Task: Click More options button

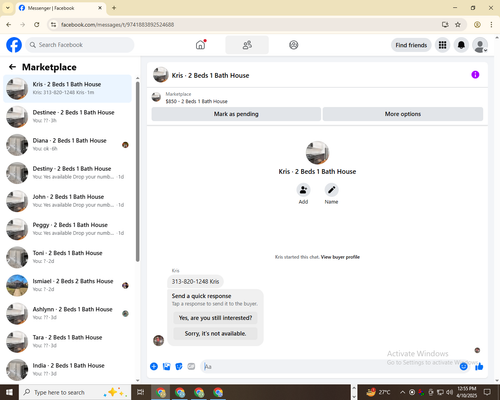Action: [x=403, y=114]
